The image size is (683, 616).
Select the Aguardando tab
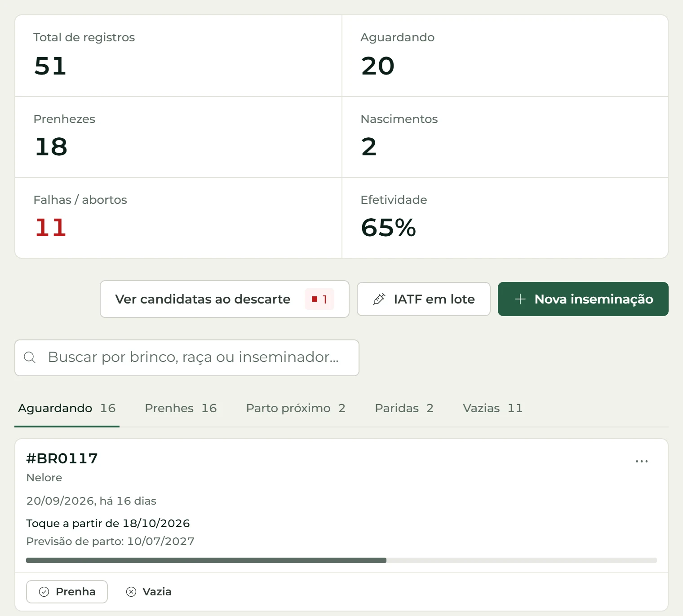pos(67,408)
